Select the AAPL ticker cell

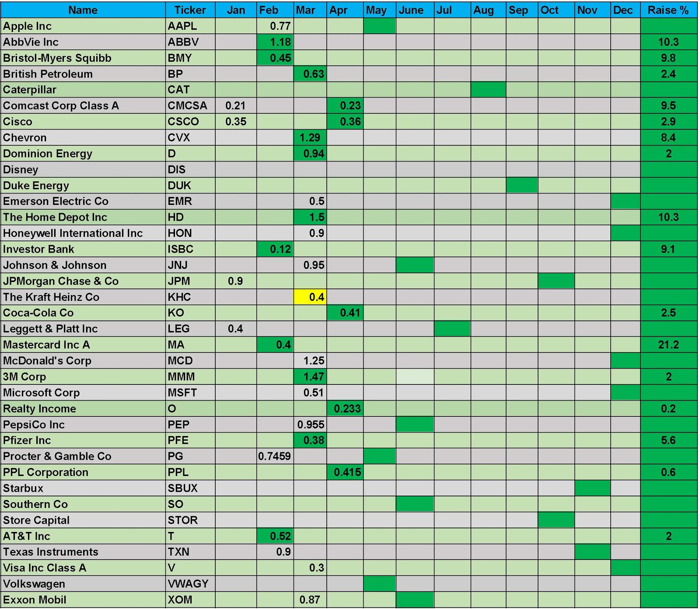click(190, 26)
